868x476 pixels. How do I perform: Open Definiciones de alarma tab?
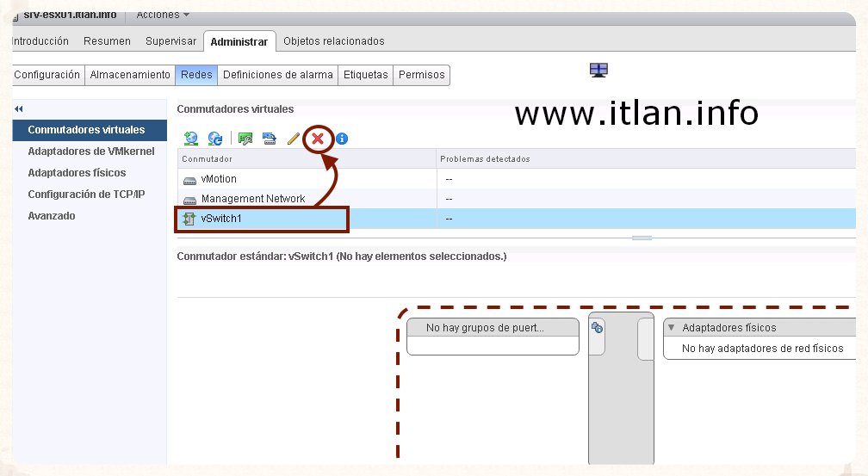tap(277, 75)
